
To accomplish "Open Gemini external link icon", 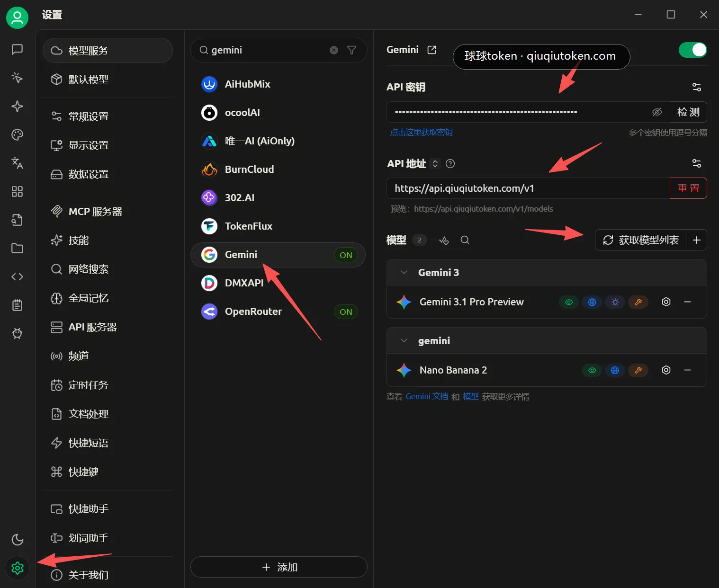I will click(x=431, y=50).
